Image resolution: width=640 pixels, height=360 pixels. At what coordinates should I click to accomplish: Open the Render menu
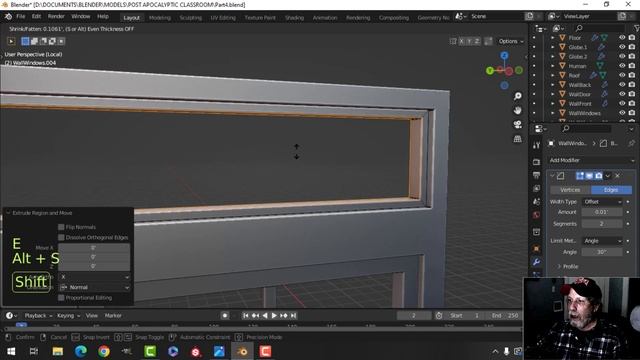56,17
